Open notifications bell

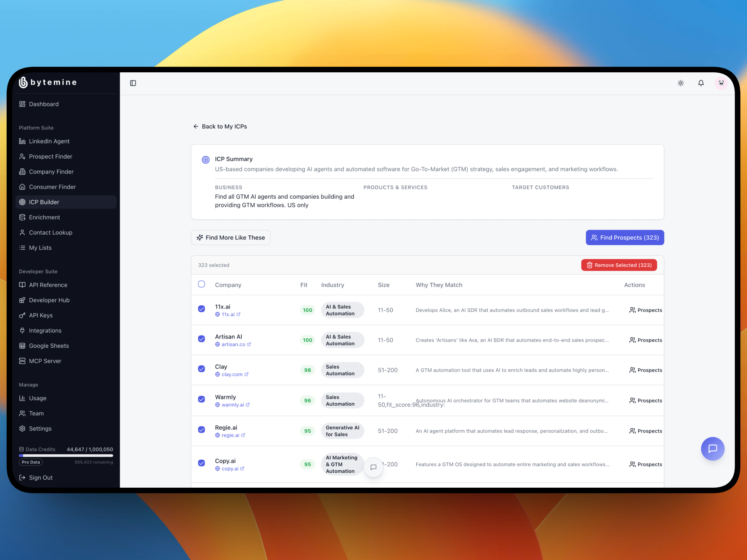[x=701, y=83]
